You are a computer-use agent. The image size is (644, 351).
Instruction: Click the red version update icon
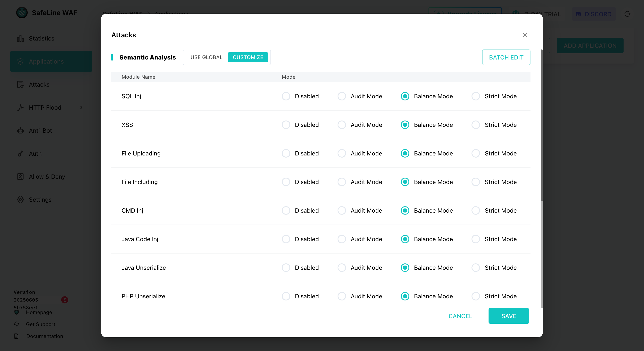(x=65, y=300)
